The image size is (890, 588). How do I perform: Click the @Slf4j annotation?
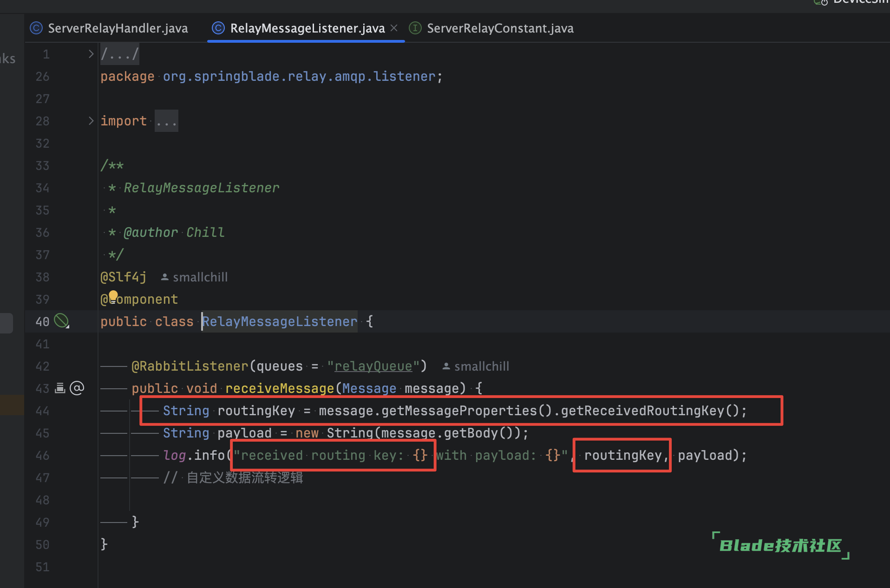tap(124, 277)
